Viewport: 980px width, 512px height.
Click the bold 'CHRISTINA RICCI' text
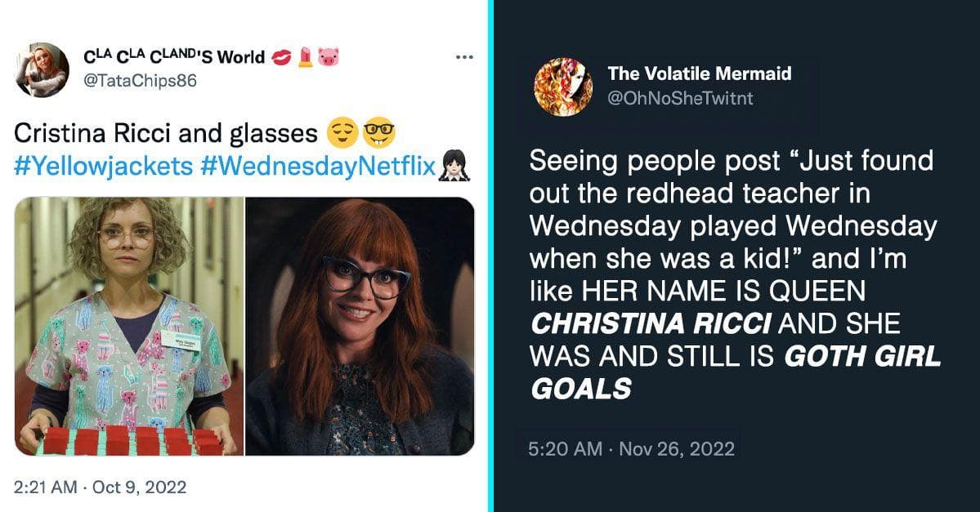click(x=651, y=324)
